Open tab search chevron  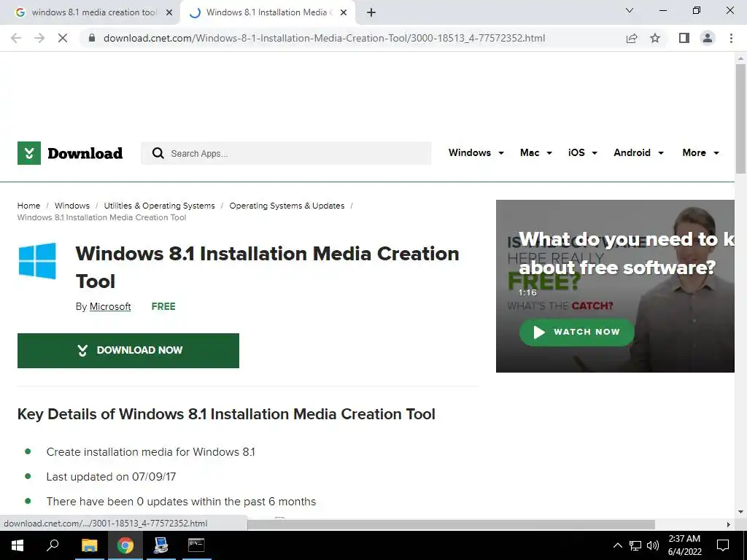pos(630,10)
